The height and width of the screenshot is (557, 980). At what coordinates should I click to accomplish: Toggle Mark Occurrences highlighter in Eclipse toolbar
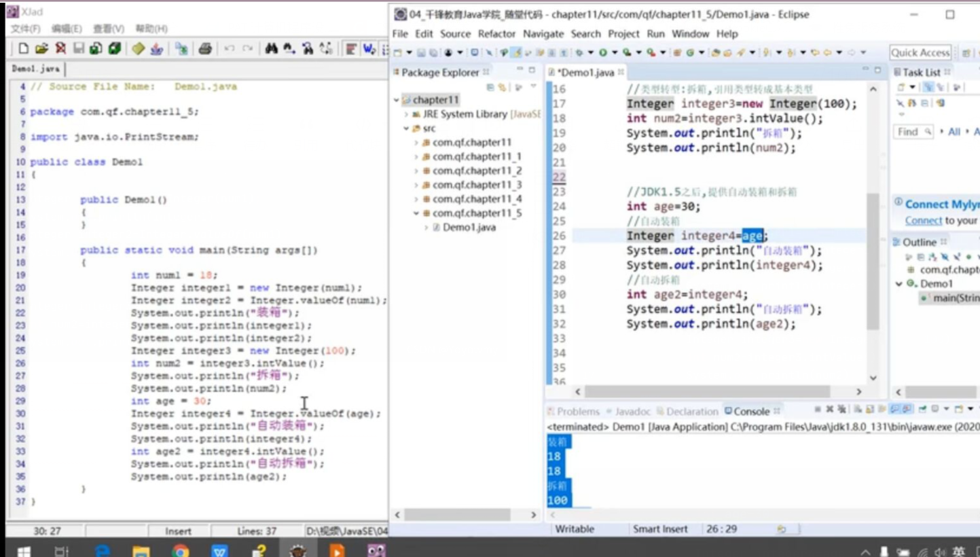(x=516, y=52)
